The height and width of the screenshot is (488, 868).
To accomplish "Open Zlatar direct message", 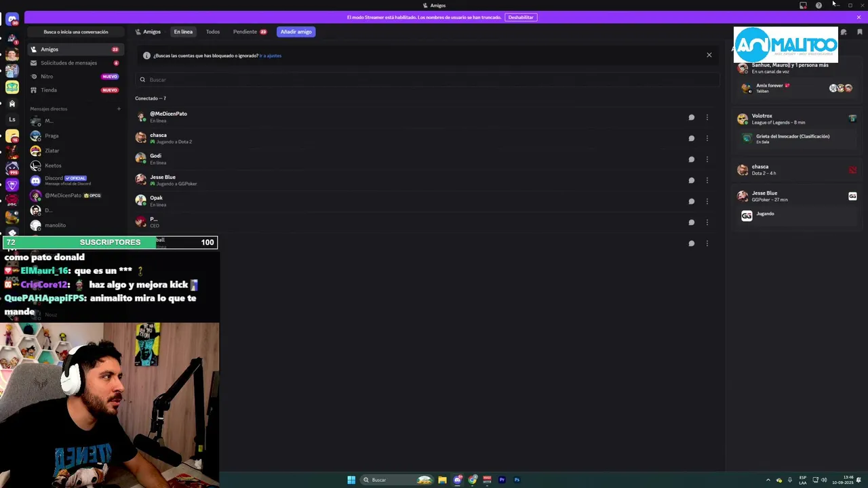I will tap(75, 150).
